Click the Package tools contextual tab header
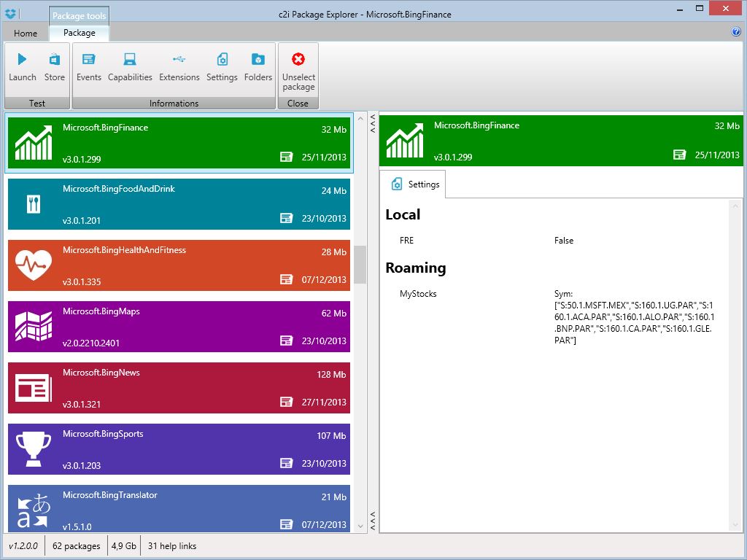Image resolution: width=747 pixels, height=560 pixels. point(79,15)
